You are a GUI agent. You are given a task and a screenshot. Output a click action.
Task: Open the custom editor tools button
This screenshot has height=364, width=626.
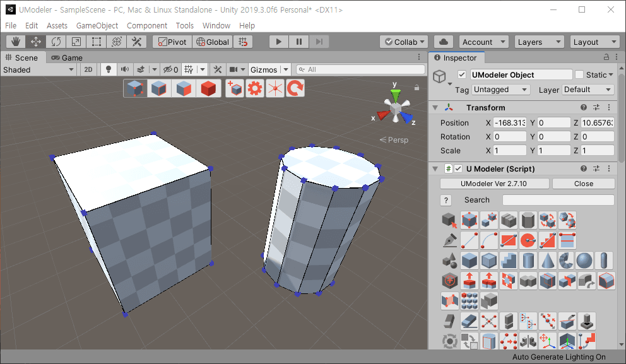(137, 42)
